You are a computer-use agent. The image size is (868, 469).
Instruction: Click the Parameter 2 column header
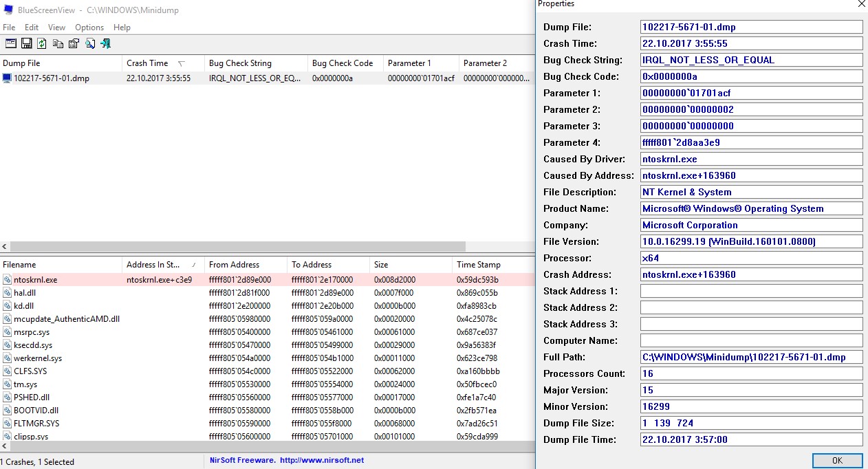click(x=497, y=63)
